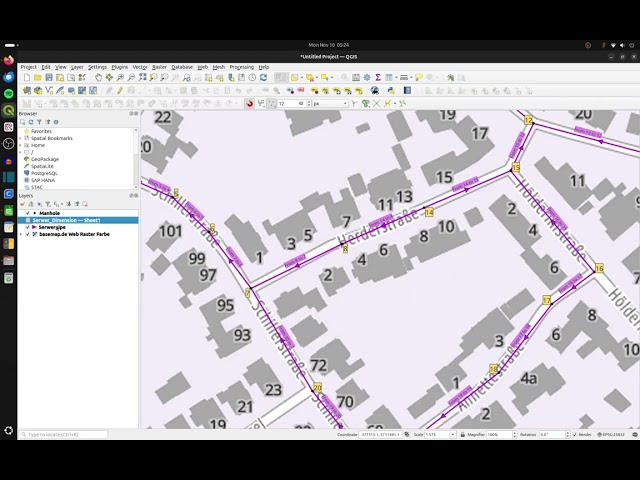The width and height of the screenshot is (640, 480).
Task: Click the Statistical Summary sigma icon
Action: pyautogui.click(x=378, y=78)
